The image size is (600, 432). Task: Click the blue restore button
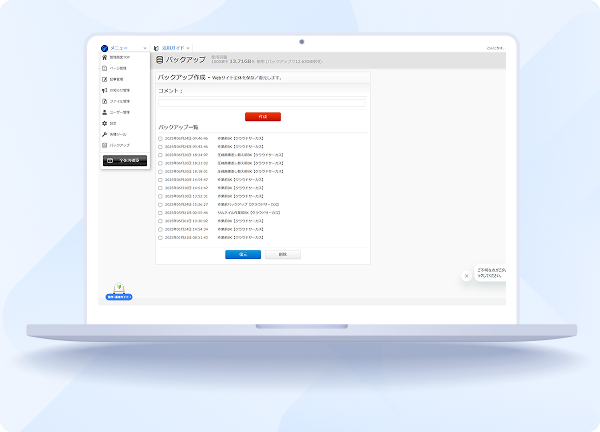click(243, 254)
